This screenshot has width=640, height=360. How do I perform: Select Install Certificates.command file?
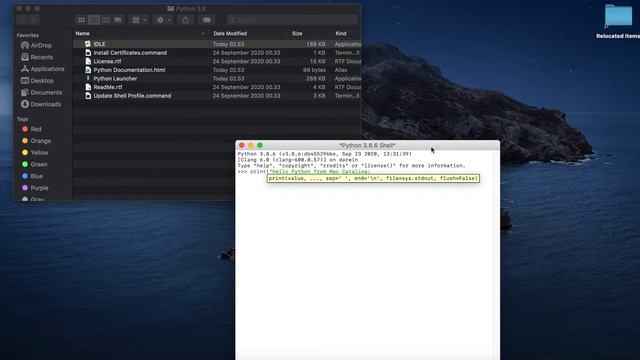point(130,53)
